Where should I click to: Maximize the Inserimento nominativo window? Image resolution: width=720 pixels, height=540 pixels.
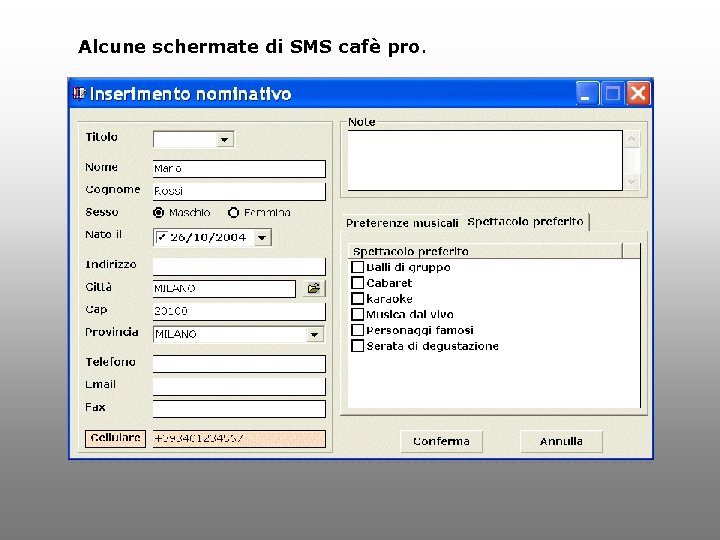point(613,94)
